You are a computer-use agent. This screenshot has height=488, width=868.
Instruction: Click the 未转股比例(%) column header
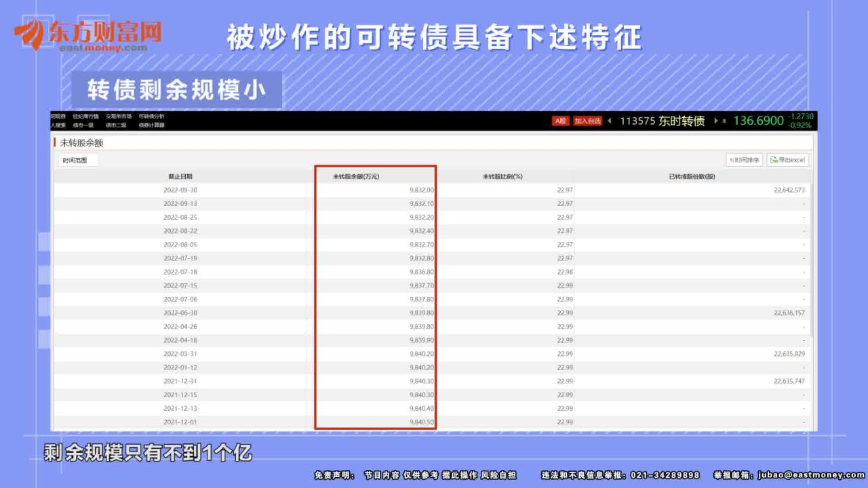tap(502, 176)
